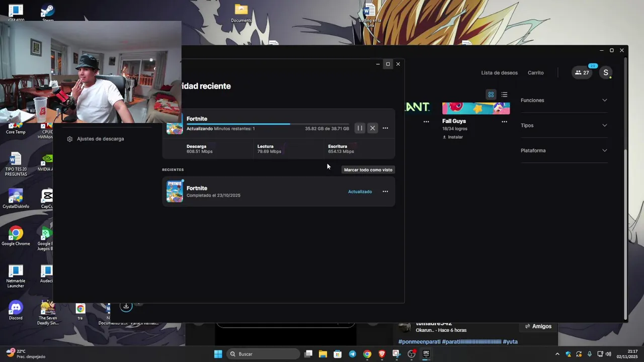Open the Chrome icon in the taskbar
Image resolution: width=644 pixels, height=362 pixels.
(x=367, y=354)
